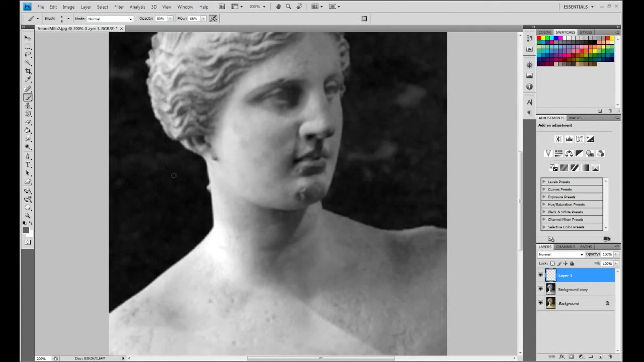The height and width of the screenshot is (362, 644).
Task: Select the Magic Wand tool
Action: [28, 63]
